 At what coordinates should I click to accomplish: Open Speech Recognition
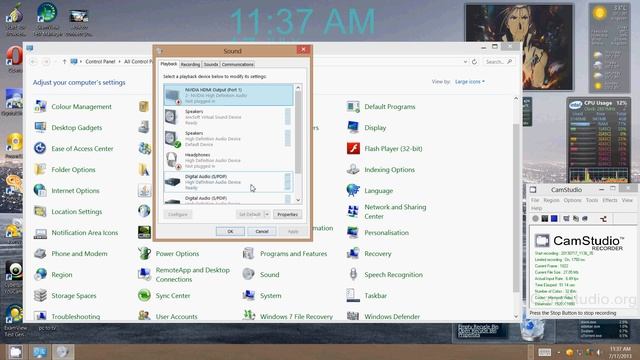tap(384, 275)
